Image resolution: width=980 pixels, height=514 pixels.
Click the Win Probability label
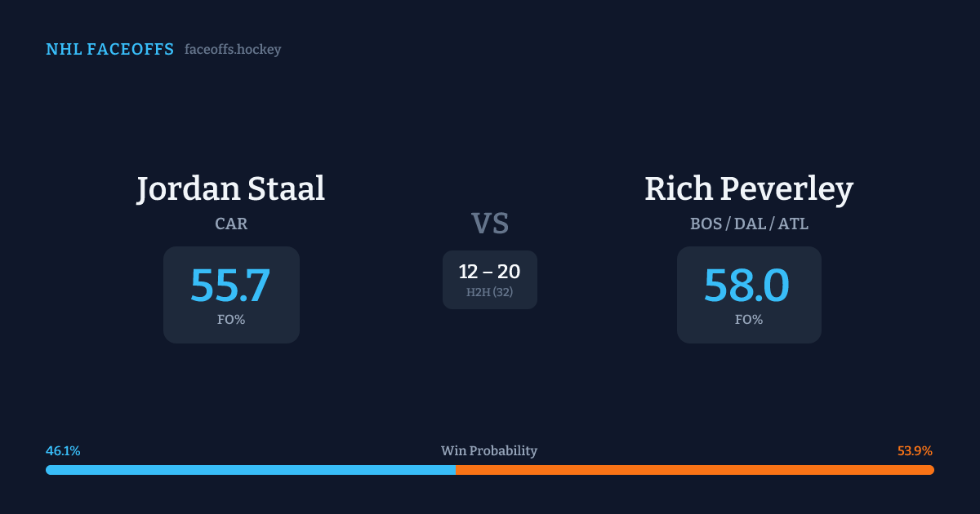(489, 451)
